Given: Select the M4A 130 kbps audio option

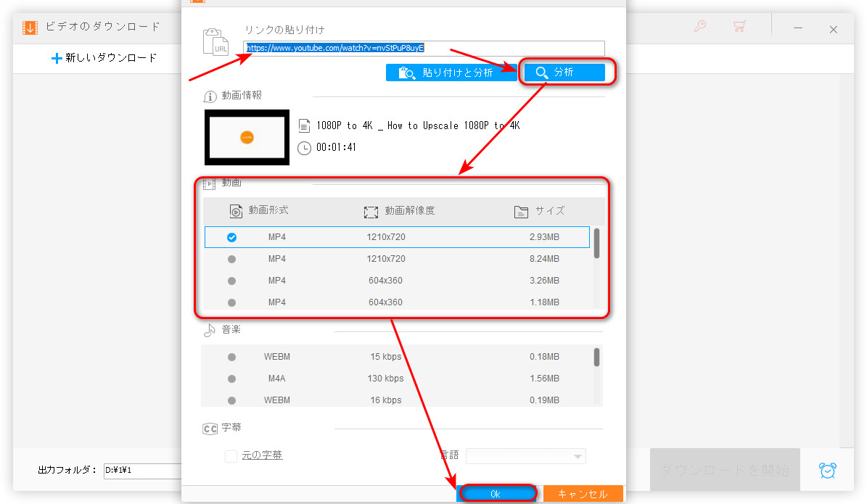Looking at the screenshot, I should 231,379.
